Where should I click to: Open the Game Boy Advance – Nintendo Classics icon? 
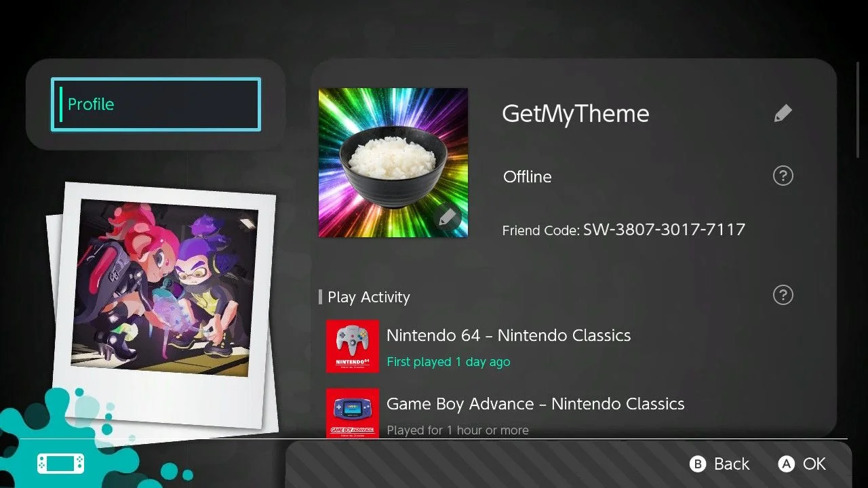[353, 413]
